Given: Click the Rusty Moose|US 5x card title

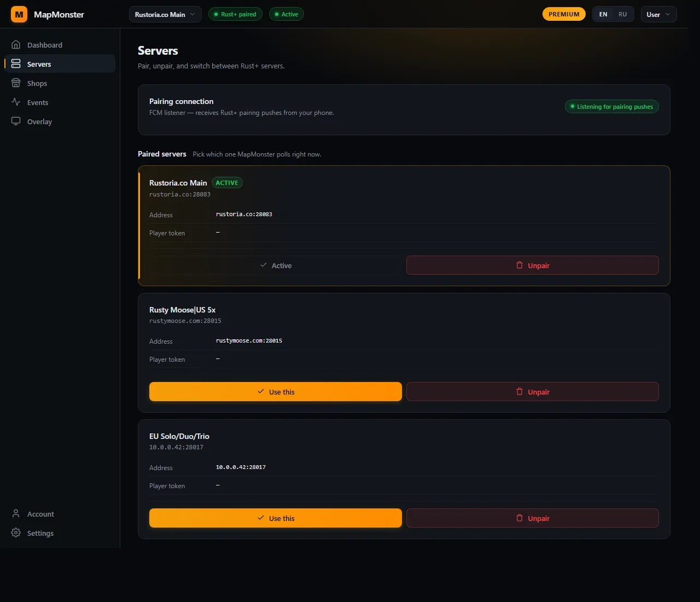Looking at the screenshot, I should [182, 310].
